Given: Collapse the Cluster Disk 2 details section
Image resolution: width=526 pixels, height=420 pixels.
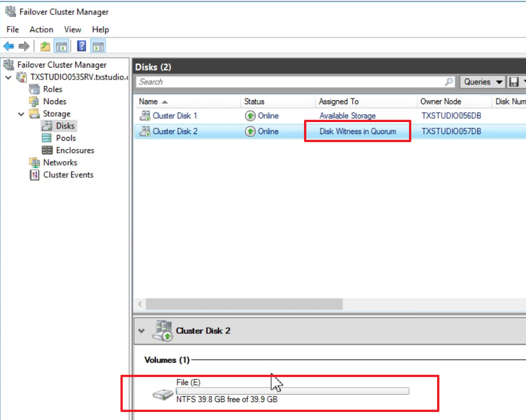Looking at the screenshot, I should coord(142,331).
